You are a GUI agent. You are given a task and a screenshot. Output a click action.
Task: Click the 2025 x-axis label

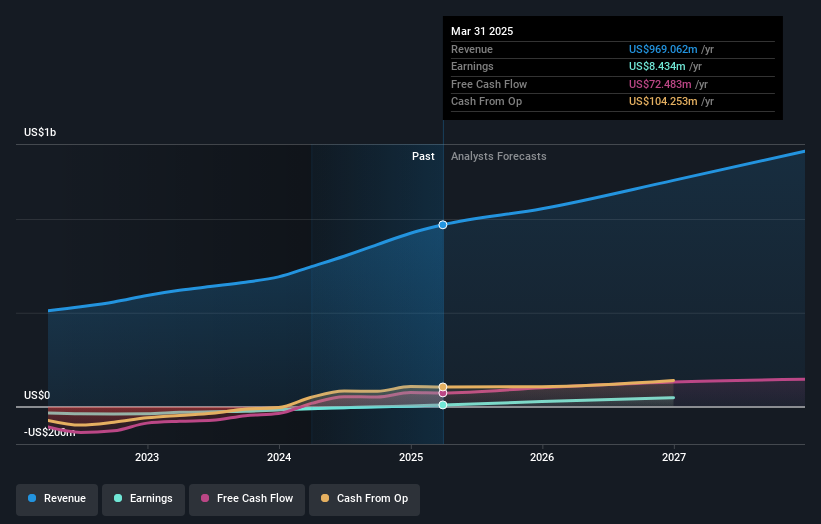411,457
